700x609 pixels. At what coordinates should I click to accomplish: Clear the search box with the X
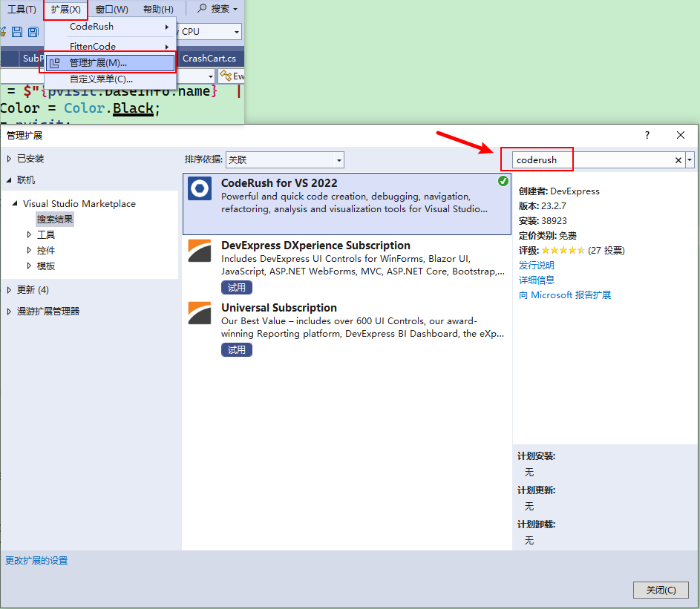pyautogui.click(x=678, y=160)
